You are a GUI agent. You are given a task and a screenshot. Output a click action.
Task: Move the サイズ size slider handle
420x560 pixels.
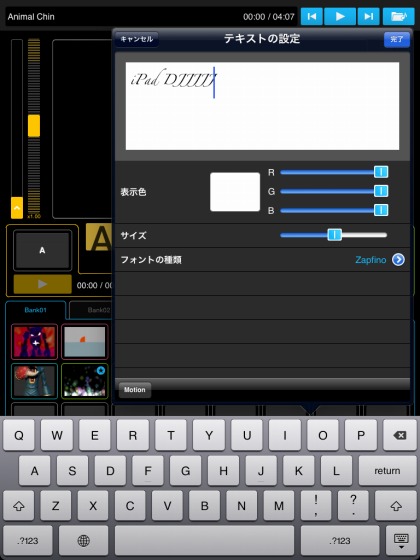click(334, 235)
